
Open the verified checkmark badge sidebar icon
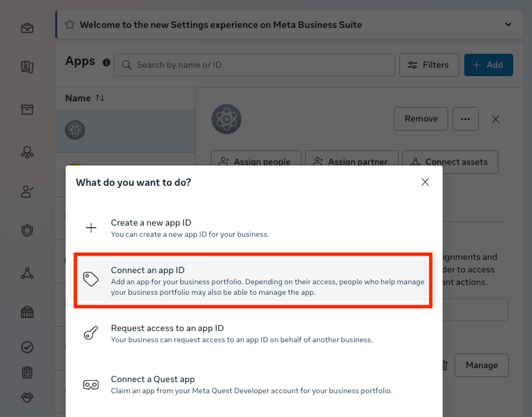click(x=27, y=347)
